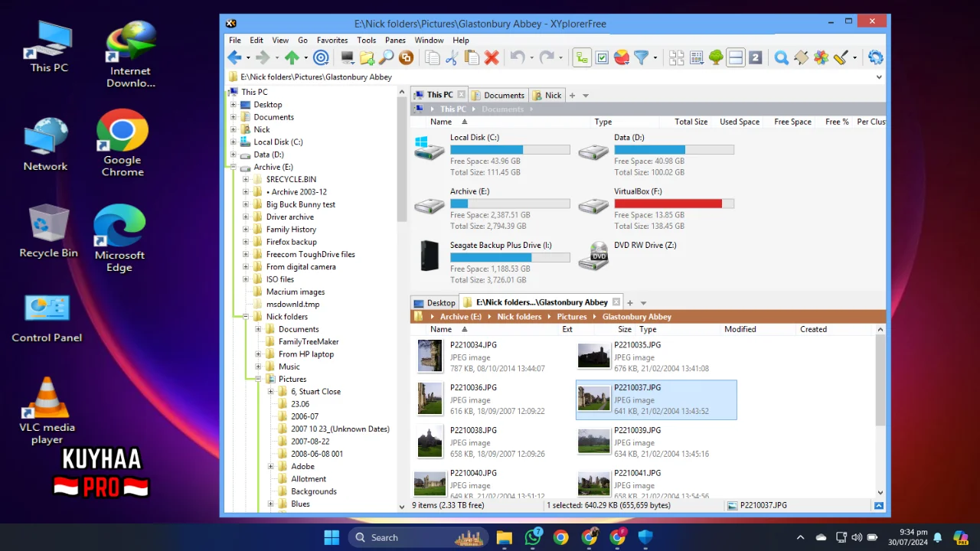Click the Drives computer icon in toolbar

coord(348,57)
